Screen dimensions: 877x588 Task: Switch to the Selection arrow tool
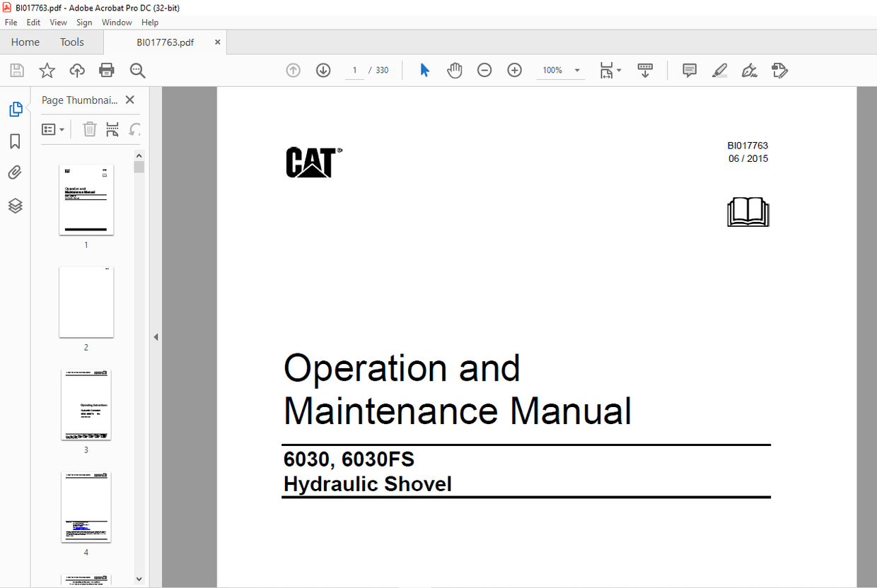(424, 70)
